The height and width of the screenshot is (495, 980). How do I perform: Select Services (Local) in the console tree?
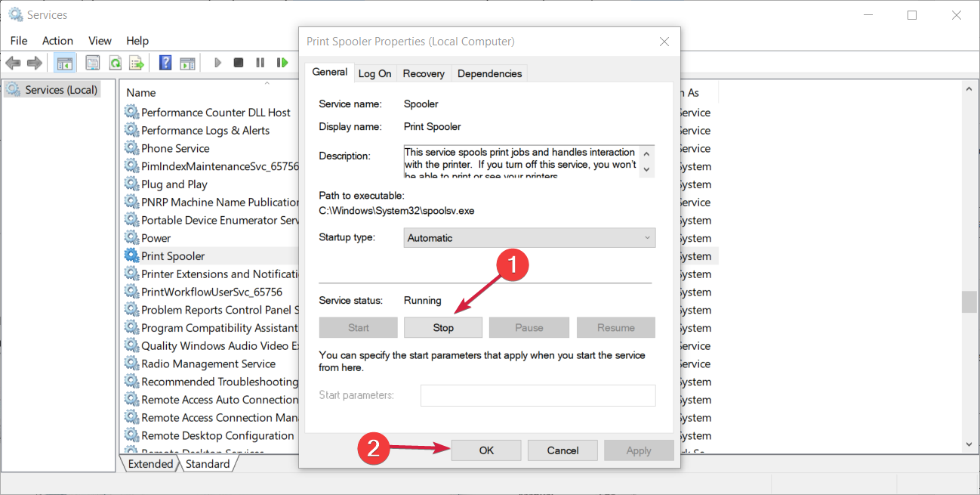point(52,90)
